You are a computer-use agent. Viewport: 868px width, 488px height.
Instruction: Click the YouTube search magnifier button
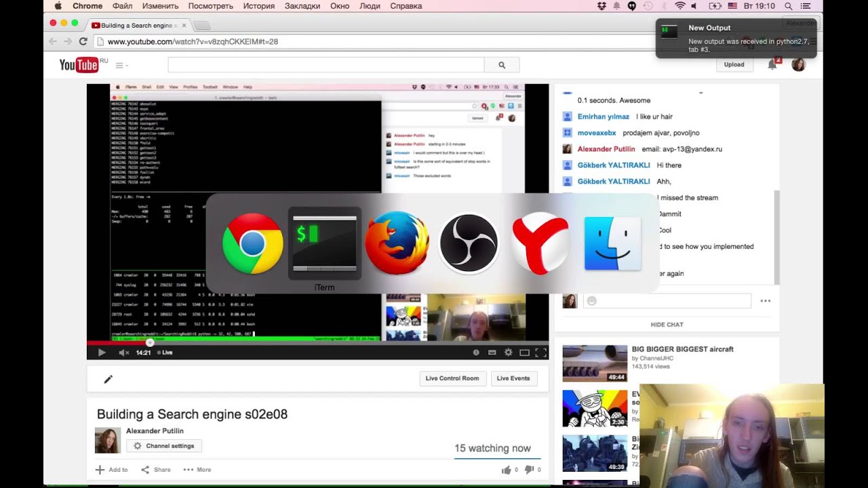click(x=502, y=65)
